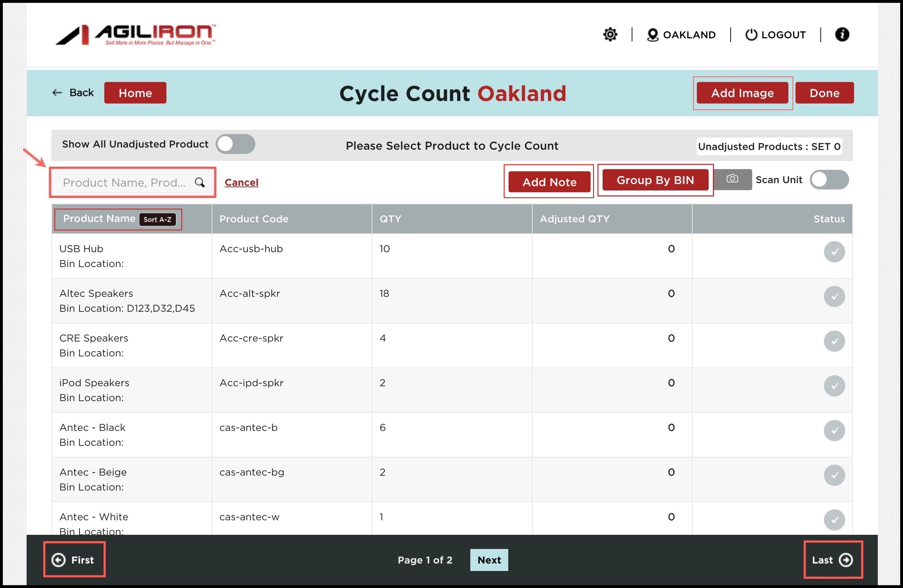Go to First page
This screenshot has width=903, height=588.
pos(74,560)
